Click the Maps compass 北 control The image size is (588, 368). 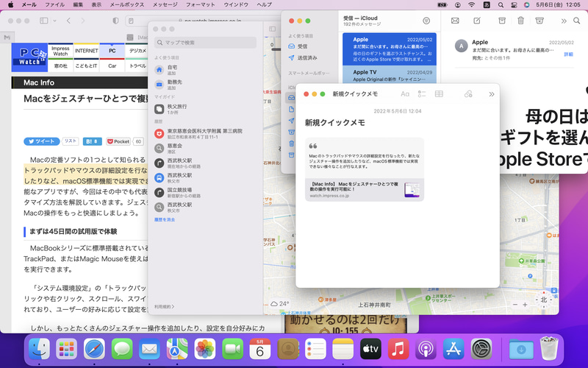[544, 300]
